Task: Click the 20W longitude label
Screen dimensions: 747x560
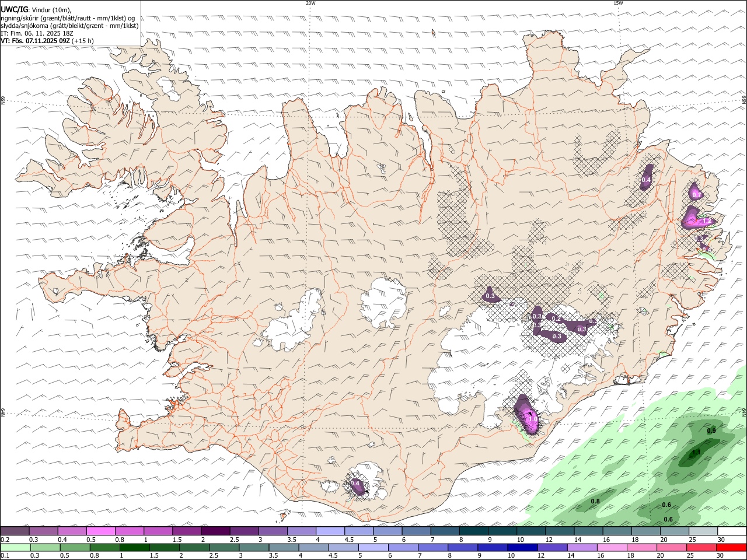Action: [x=310, y=3]
